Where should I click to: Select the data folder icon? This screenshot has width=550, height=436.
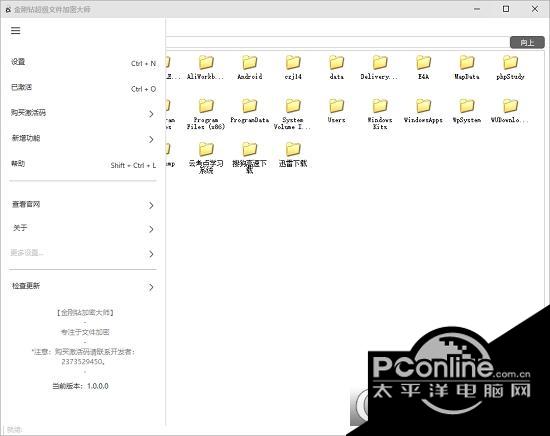[337, 62]
